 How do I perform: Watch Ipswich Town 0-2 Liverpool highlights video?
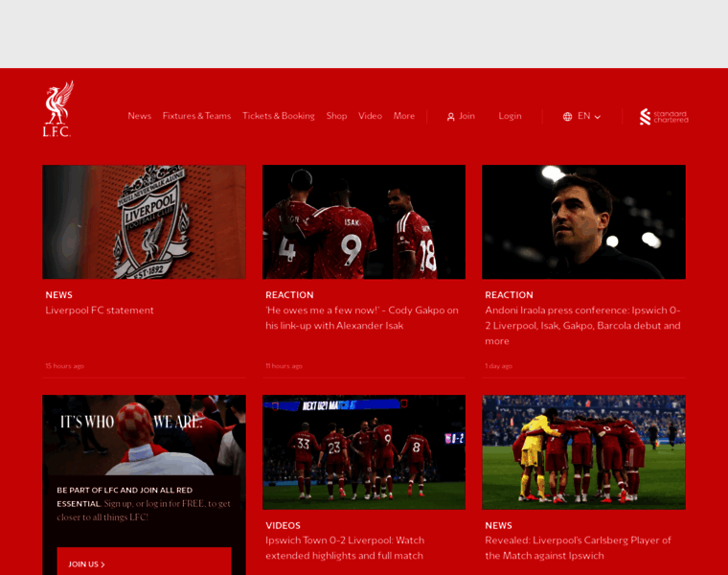[x=345, y=548]
